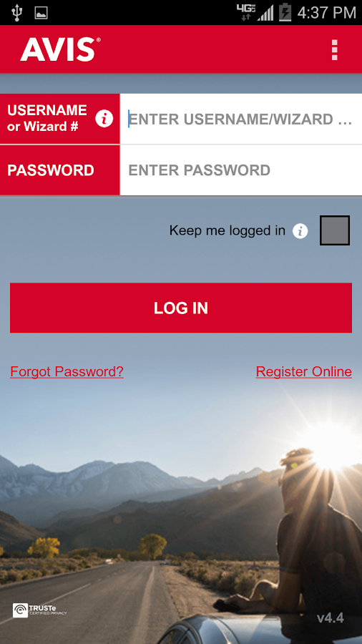Viewport: 362px width, 644px height.
Task: Tap the PASSWORD label
Action: pos(51,170)
